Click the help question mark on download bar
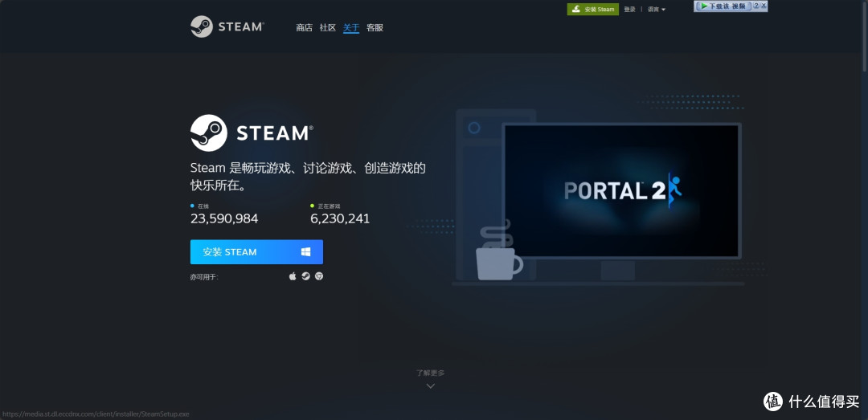 [x=756, y=6]
